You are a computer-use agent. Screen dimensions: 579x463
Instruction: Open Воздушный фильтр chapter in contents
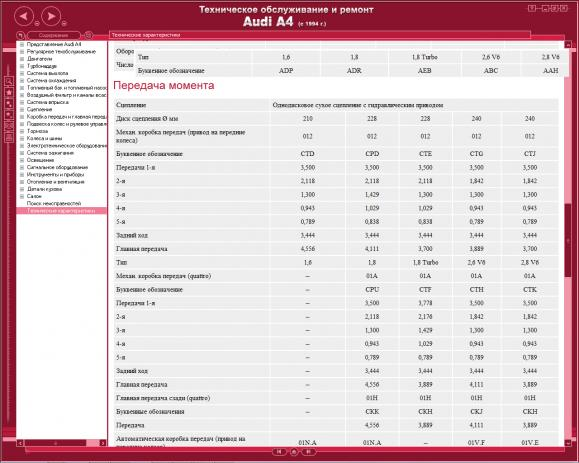point(67,95)
